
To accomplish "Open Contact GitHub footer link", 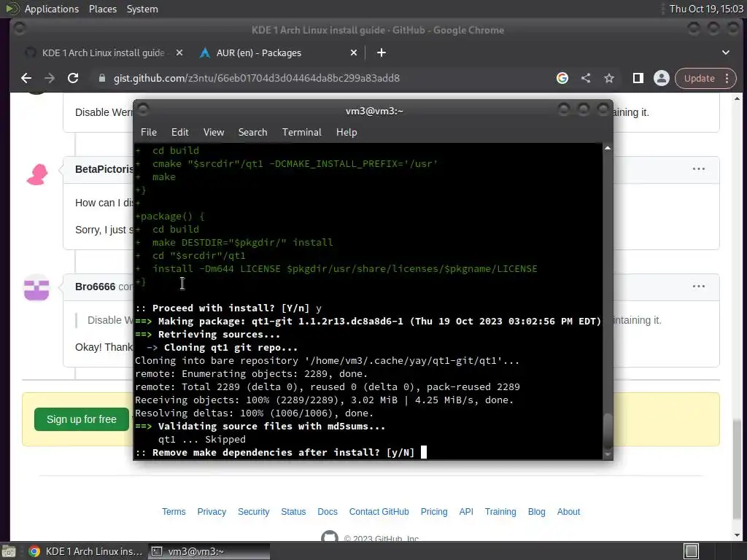I will [379, 512].
